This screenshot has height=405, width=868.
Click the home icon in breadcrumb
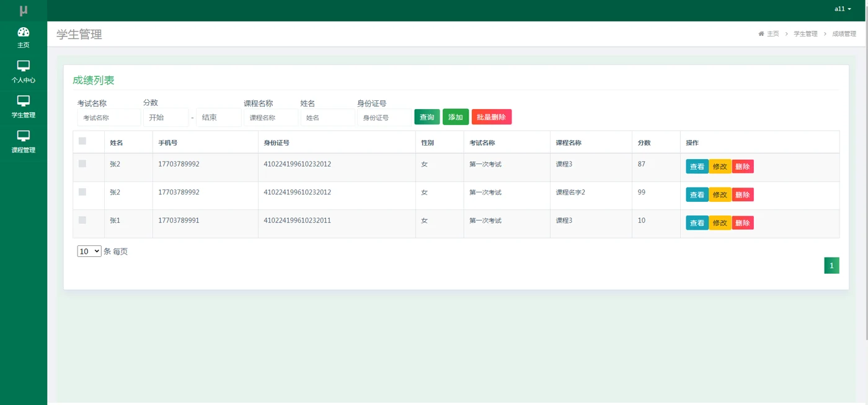(x=761, y=34)
